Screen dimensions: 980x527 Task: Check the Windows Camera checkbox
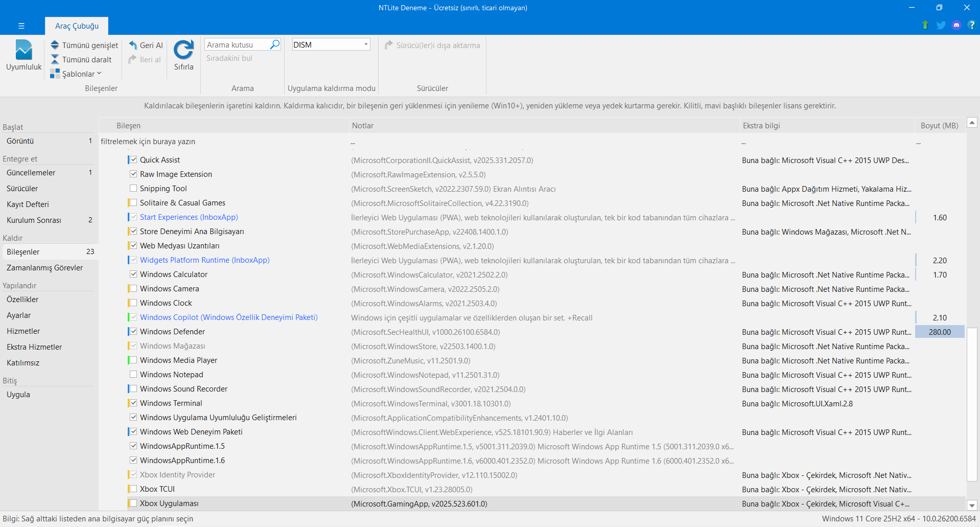133,288
